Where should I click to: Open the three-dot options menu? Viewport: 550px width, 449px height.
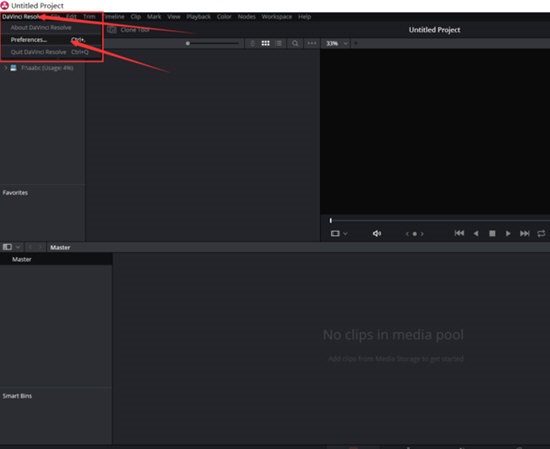[x=312, y=43]
